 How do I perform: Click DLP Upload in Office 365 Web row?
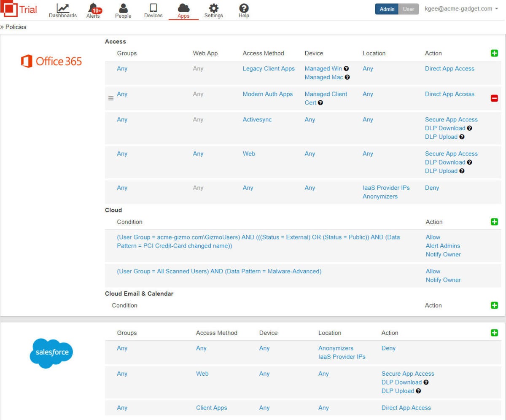pos(441,171)
